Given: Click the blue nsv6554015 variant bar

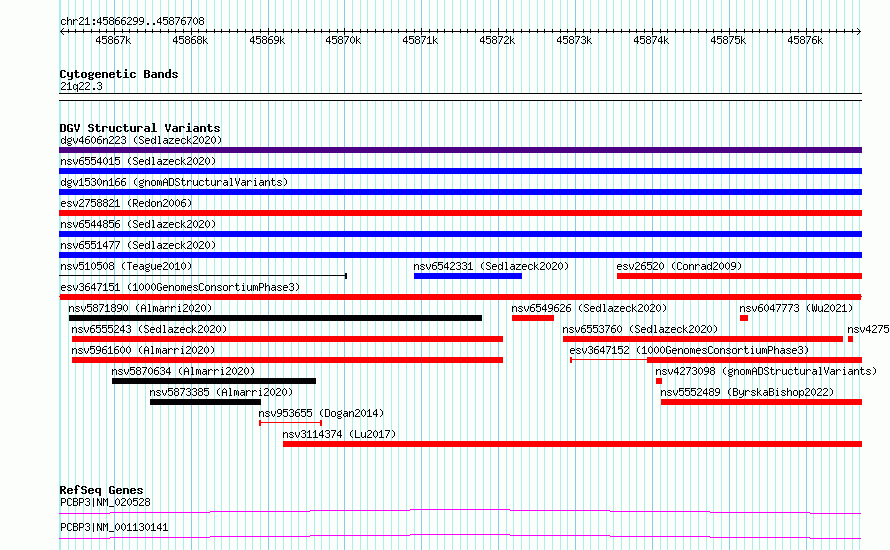Looking at the screenshot, I should coord(460,171).
